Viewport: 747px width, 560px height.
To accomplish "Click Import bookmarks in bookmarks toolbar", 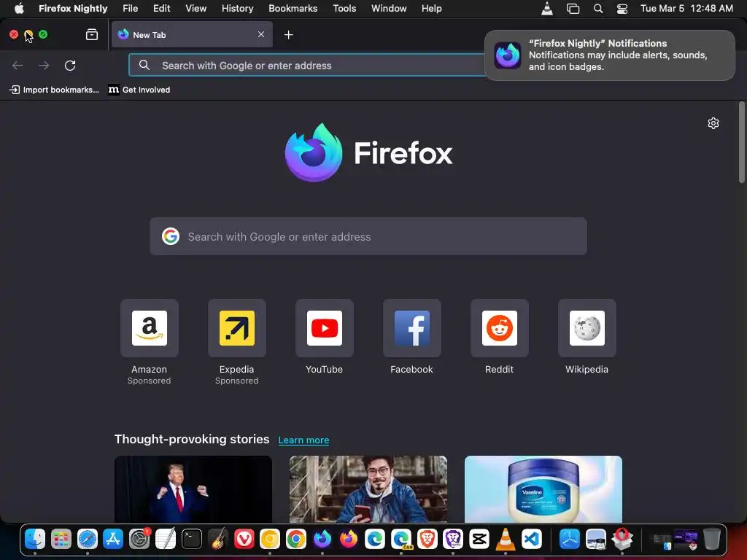I will pos(54,90).
